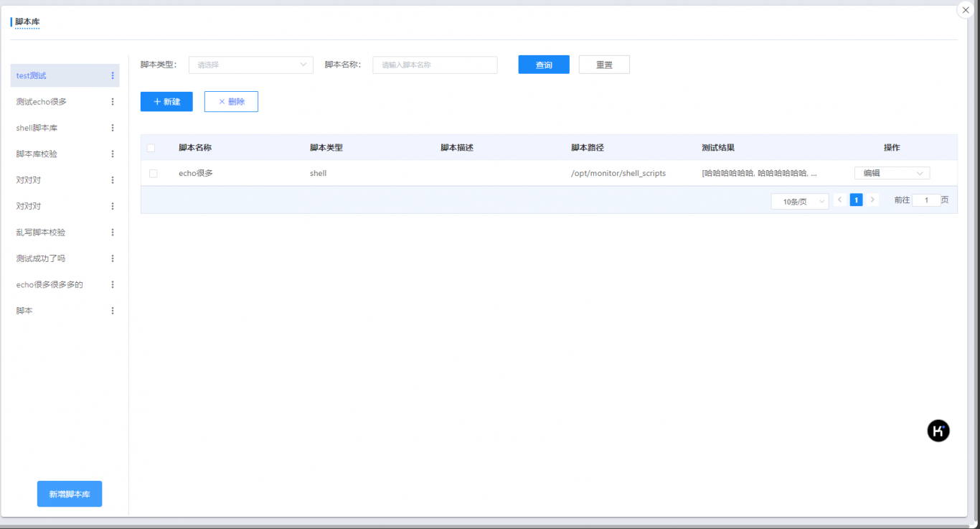This screenshot has width=980, height=529.
Task: Open more options for test测试
Action: coord(113,75)
